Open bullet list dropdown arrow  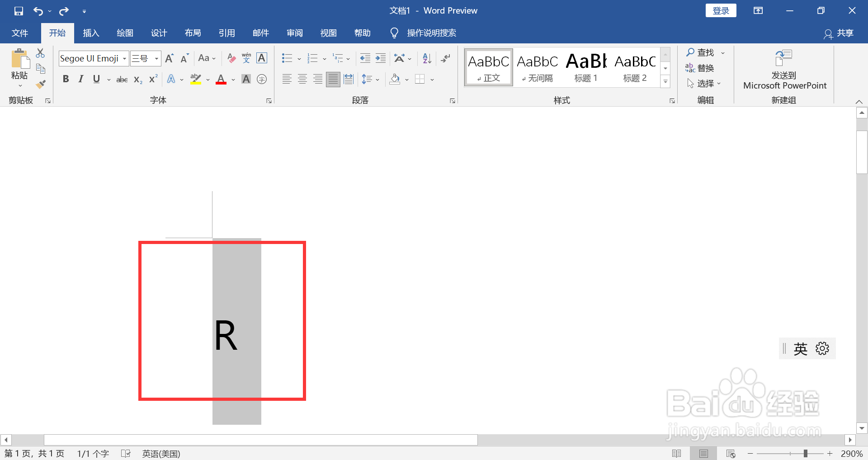299,59
